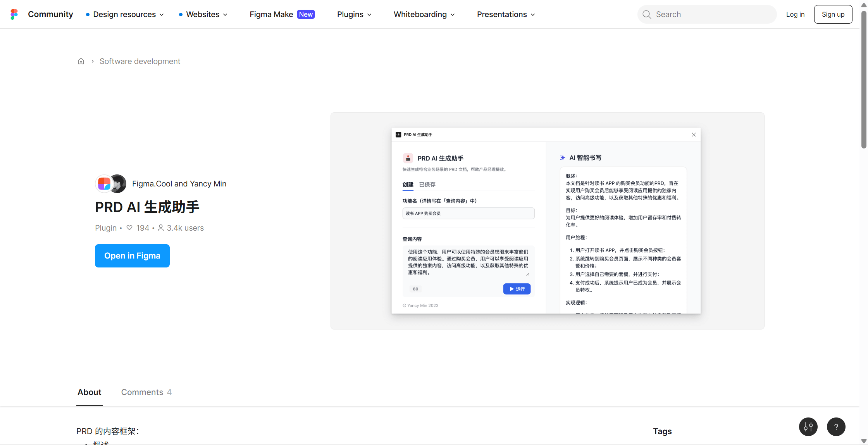Click the Figma logo icon
Viewport: 868px width, 445px height.
[14, 14]
